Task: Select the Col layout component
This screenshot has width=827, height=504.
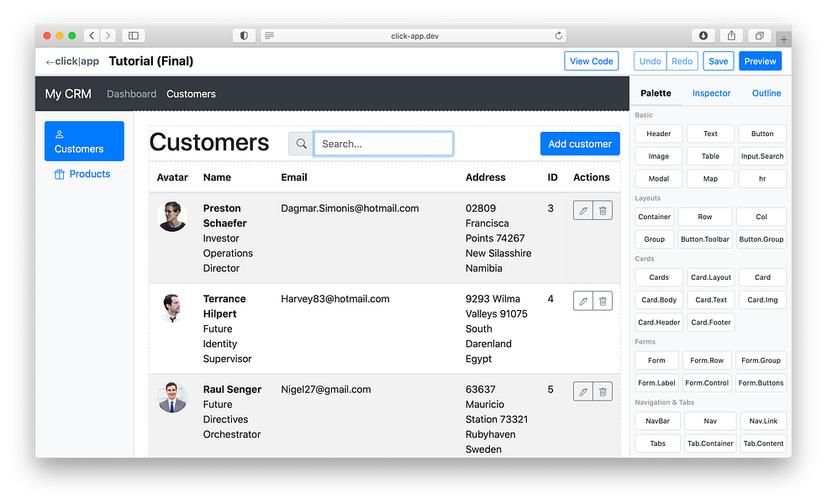Action: tap(761, 217)
